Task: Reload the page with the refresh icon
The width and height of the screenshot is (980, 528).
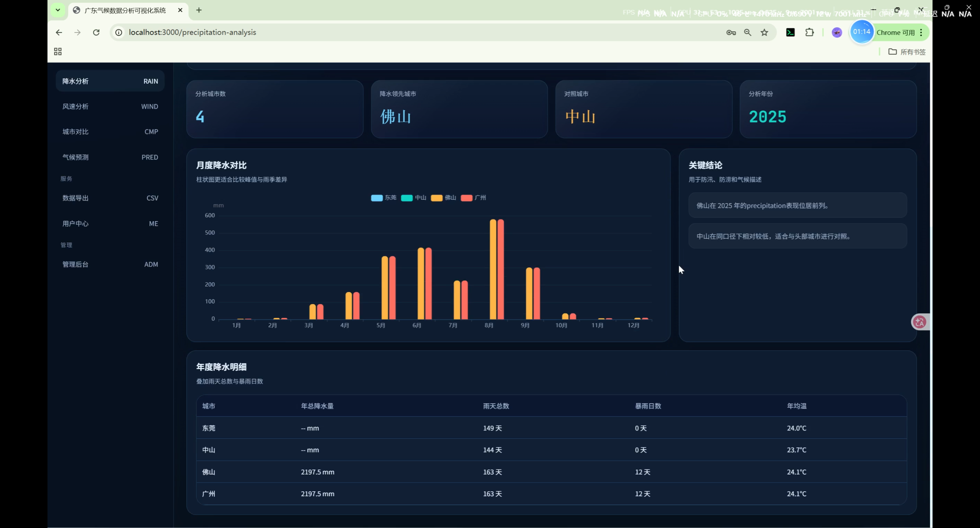Action: coord(96,33)
